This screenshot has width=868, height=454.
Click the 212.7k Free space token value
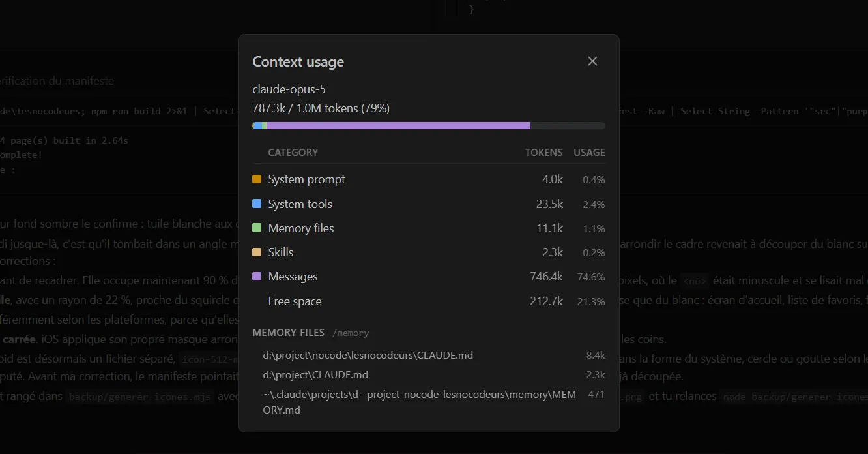(547, 301)
